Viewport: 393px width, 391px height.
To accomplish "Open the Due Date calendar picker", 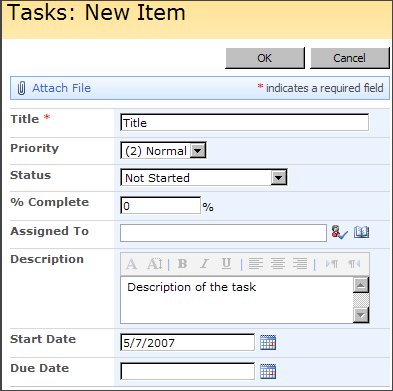I will 268,372.
